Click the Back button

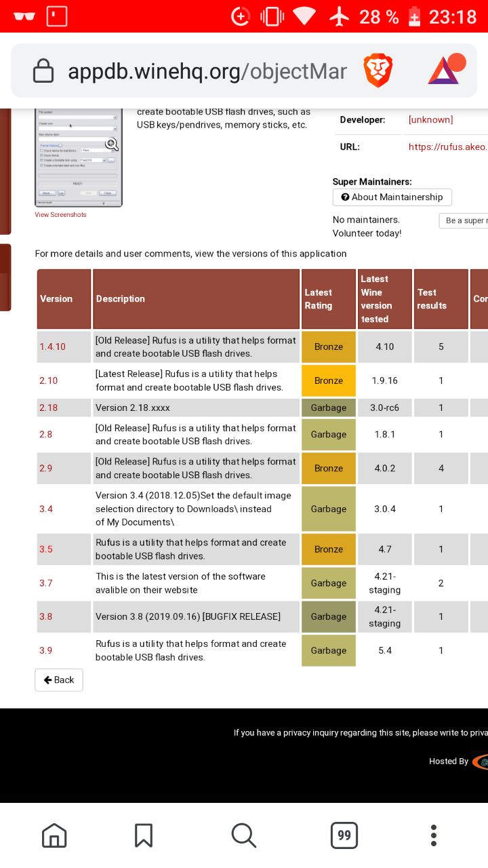[x=59, y=680]
